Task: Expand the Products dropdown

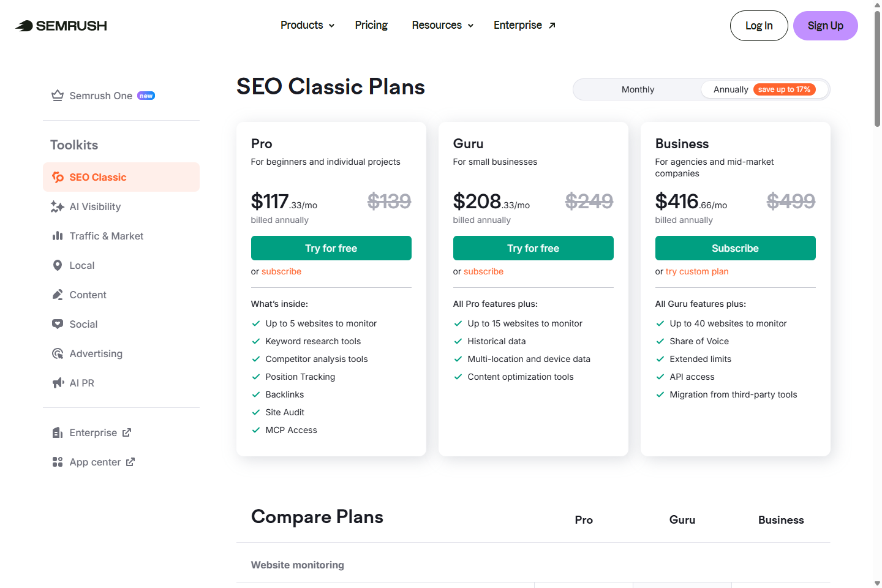Action: click(x=306, y=25)
